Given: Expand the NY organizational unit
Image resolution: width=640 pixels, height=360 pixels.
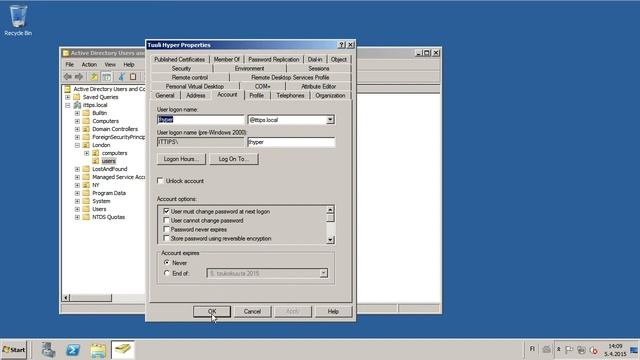Looking at the screenshot, I should (77, 185).
